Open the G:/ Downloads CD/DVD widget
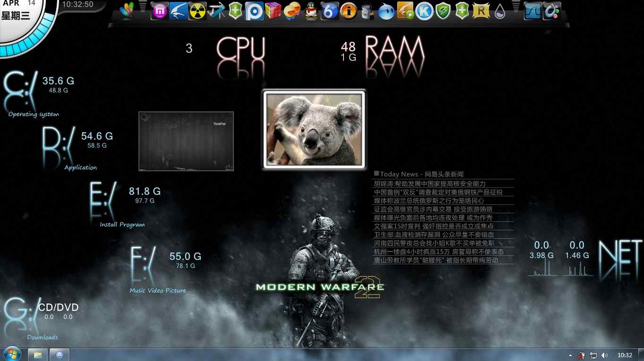Screen dimensions: 644x361 tap(41, 319)
